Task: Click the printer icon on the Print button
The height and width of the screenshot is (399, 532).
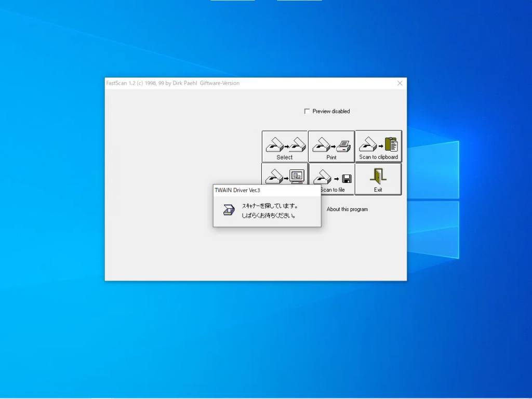Action: click(344, 146)
